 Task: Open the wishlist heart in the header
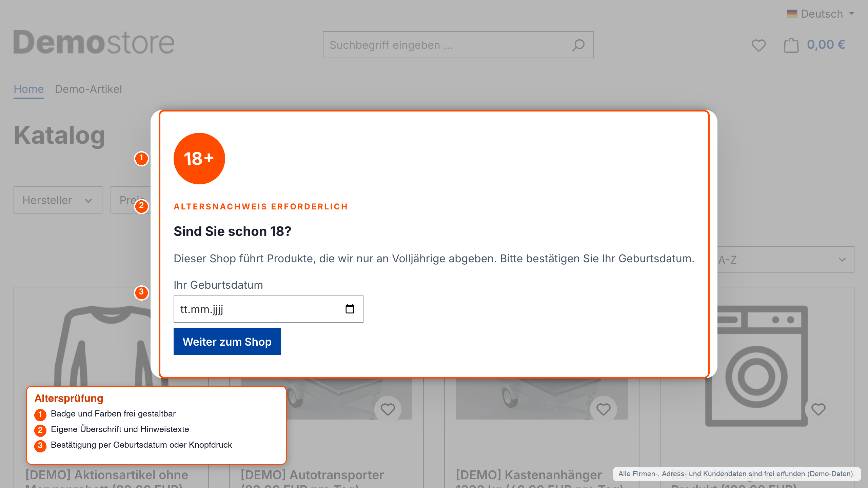(758, 45)
